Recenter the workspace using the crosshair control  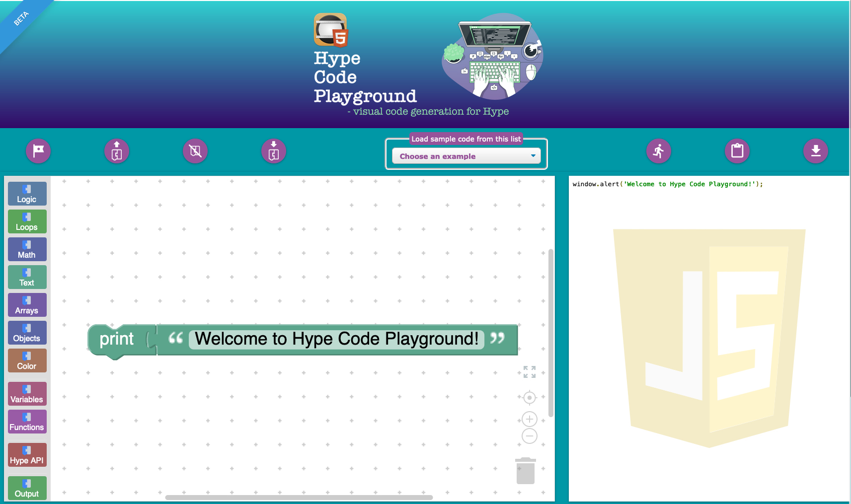529,398
